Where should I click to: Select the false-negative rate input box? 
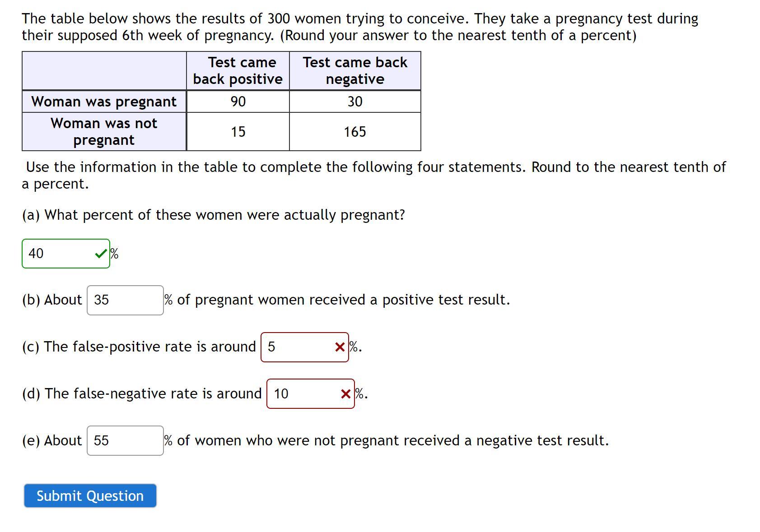[303, 394]
